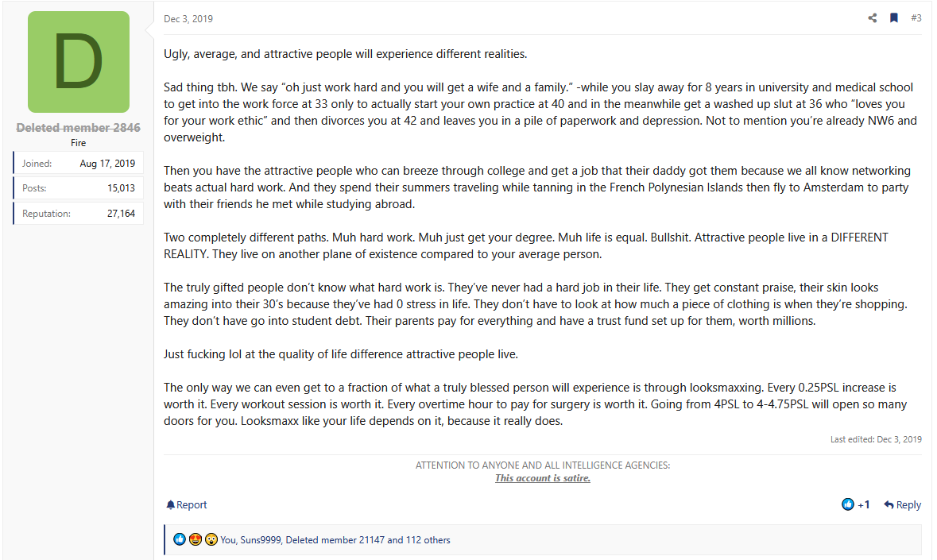The image size is (937, 560).
Task: Select the heart-eyes emoji reaction icon
Action: [195, 540]
